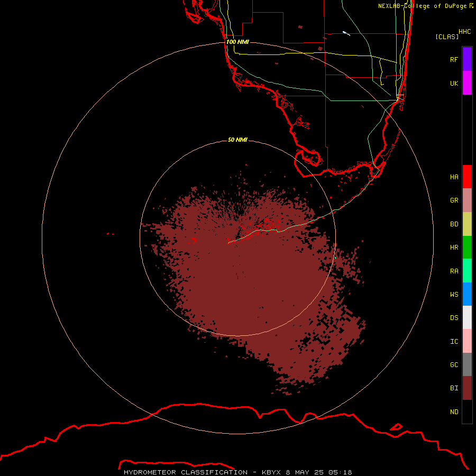Click the BI dark red legend swatch
The image size is (476, 476).
click(467, 388)
